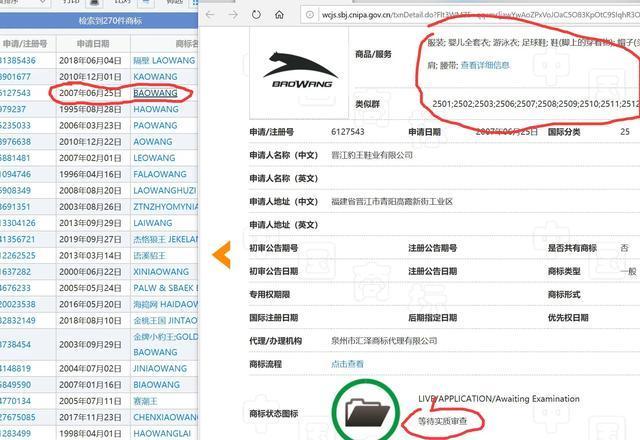Open the JINTAO trademark dated 2018年08月10日

click(165, 320)
